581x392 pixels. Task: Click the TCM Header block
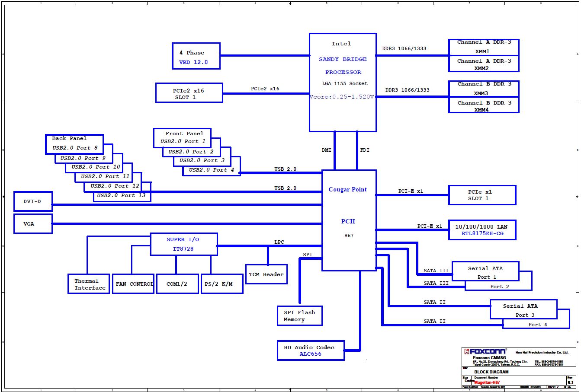(x=266, y=274)
